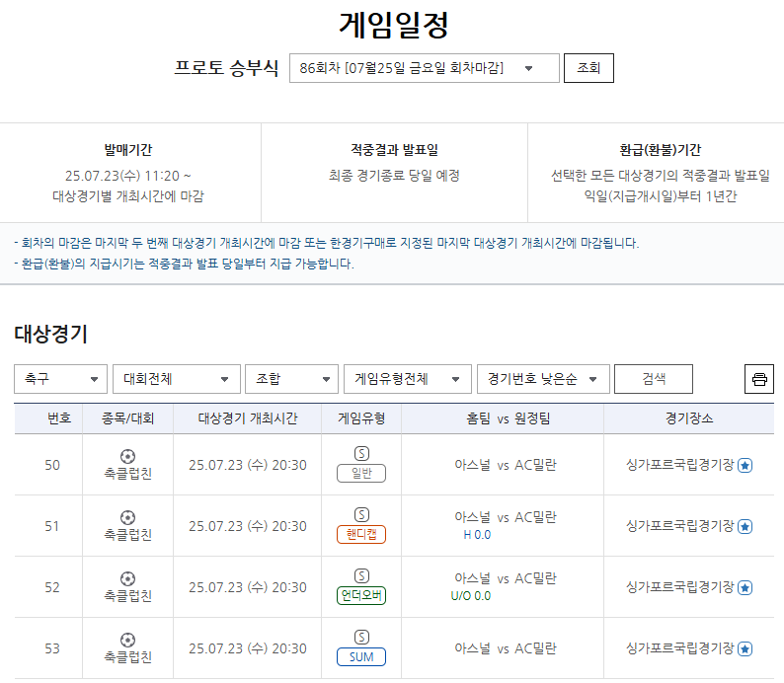Click star icon in match 51 venue
This screenshot has height=683, width=784.
click(x=745, y=526)
